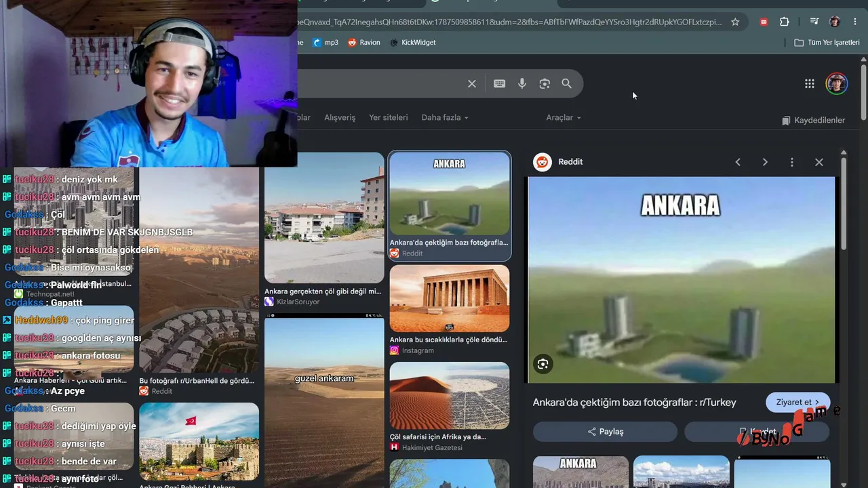Open the mp3 bookmark
868x488 pixels.
coord(325,42)
